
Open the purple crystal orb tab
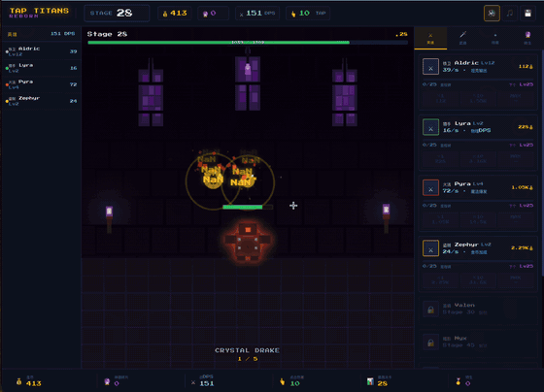click(x=527, y=38)
